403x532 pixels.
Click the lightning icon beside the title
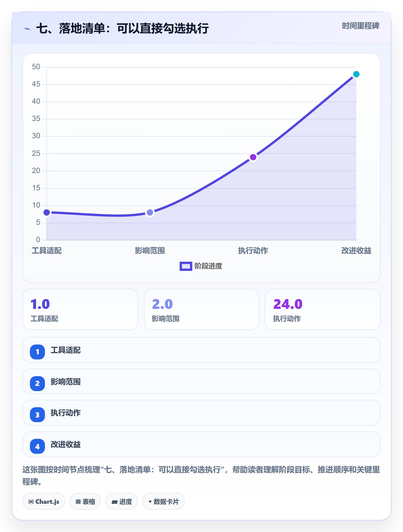click(27, 29)
